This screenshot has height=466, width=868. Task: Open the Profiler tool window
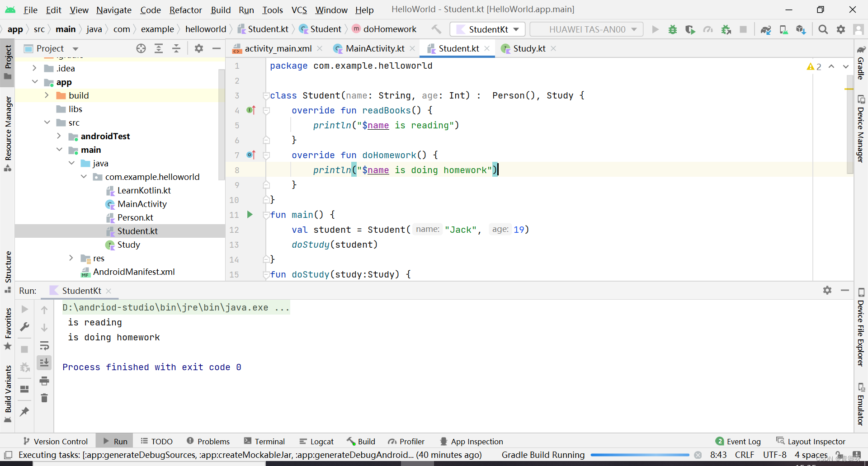[406, 441]
